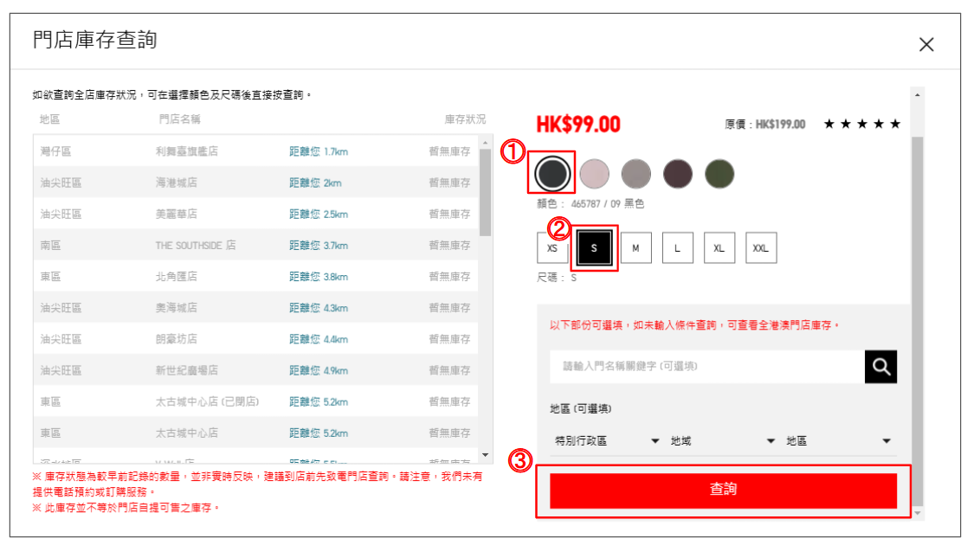
Task: Click the five-star rating
Action: 861,125
